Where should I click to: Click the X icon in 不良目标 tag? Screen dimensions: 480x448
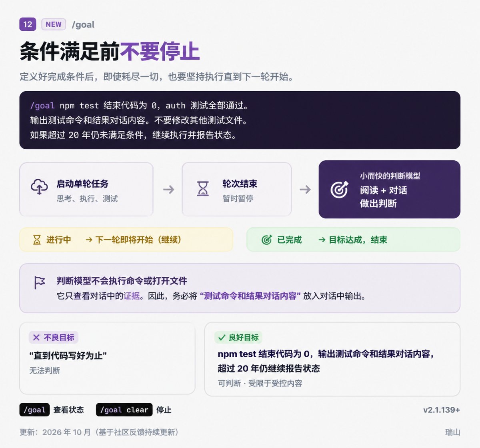36,337
